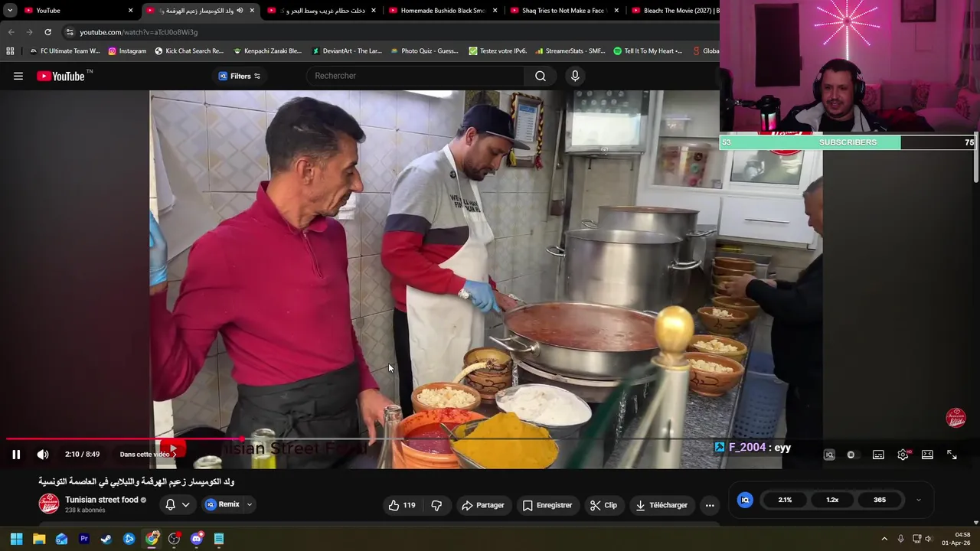Screen dimensions: 980x551
Task: Mute the playing tab via its speaker icon
Action: 240,11
